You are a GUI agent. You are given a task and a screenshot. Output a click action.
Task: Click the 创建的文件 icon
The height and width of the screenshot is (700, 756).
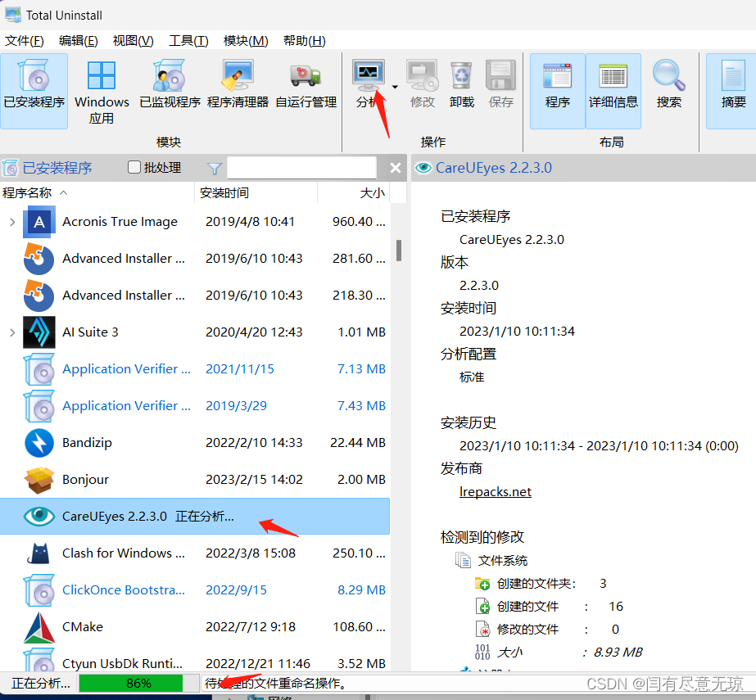482,606
